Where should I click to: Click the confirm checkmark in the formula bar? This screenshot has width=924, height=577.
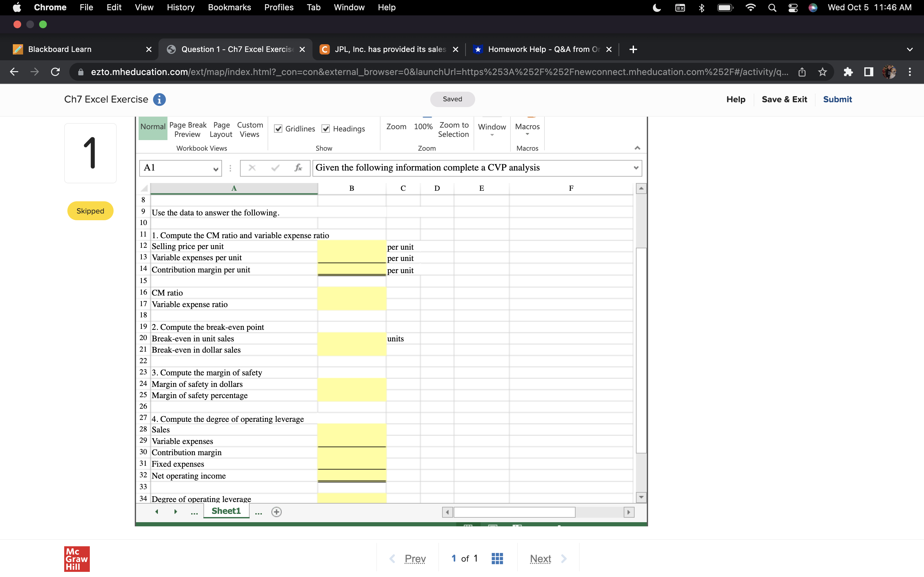[275, 168]
